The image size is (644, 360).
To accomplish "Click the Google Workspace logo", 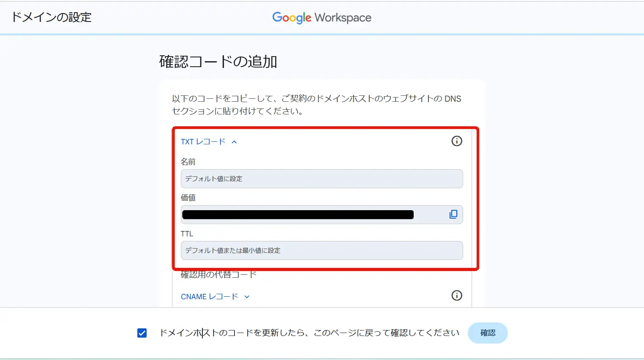I will [x=322, y=18].
